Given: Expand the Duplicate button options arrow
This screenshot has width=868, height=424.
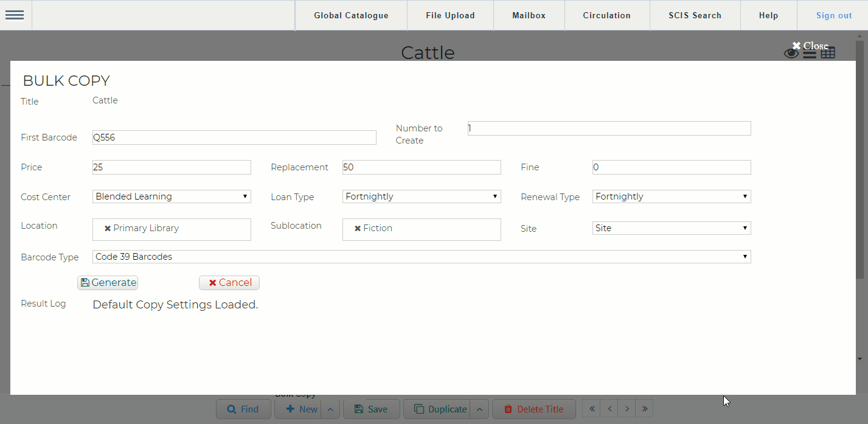Looking at the screenshot, I should (x=479, y=409).
